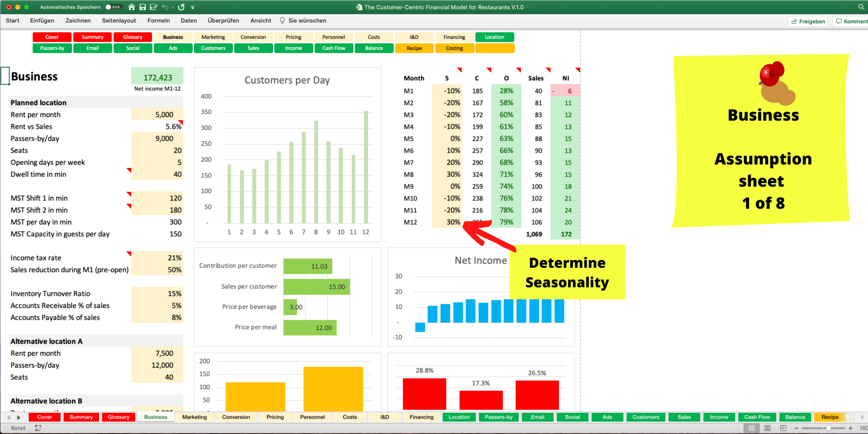Viewport: 868px width, 434px height.
Task: Click the next sheet tab arrow
Action: 19,418
